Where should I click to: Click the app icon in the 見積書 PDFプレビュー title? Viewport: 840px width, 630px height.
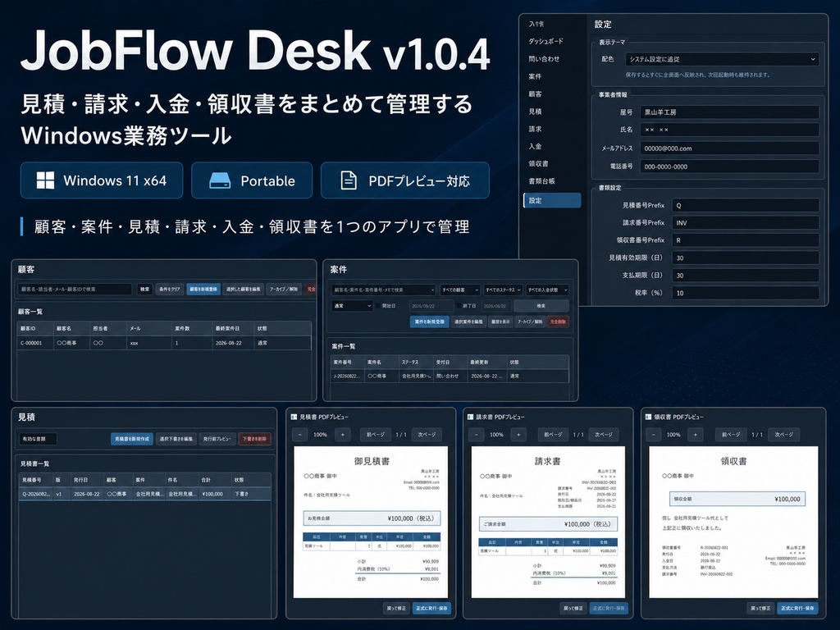click(x=294, y=417)
